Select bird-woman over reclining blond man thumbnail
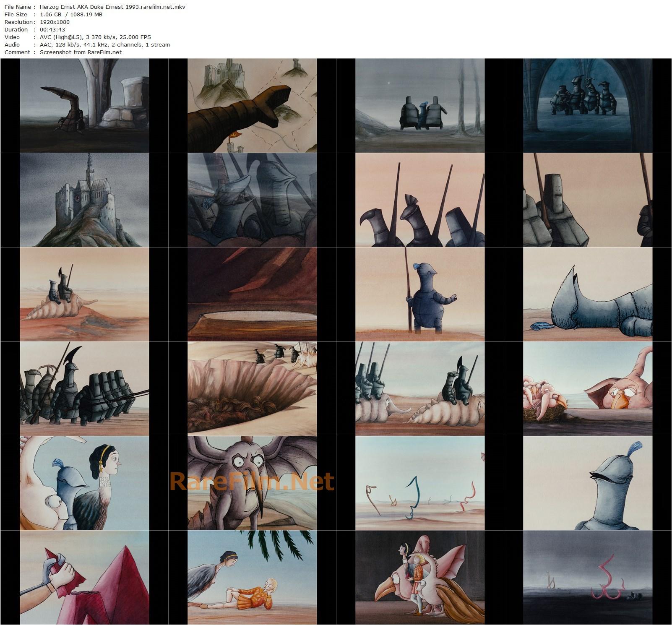Viewport: 672px width, 625px height. pos(252,577)
